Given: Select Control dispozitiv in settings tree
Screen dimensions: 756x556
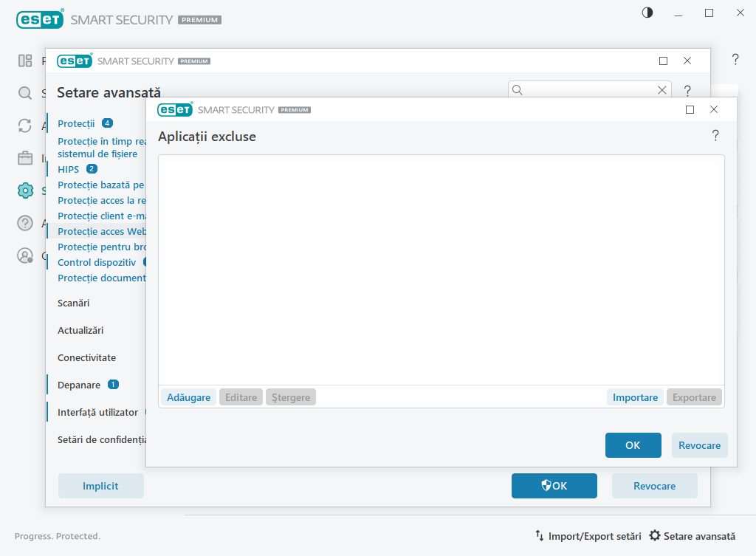Looking at the screenshot, I should tap(97, 262).
